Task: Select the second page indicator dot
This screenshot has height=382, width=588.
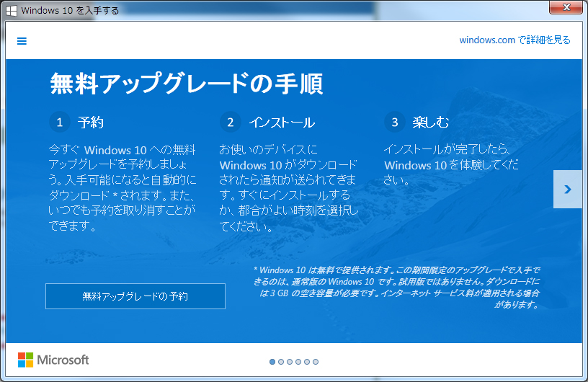Action: (x=281, y=362)
